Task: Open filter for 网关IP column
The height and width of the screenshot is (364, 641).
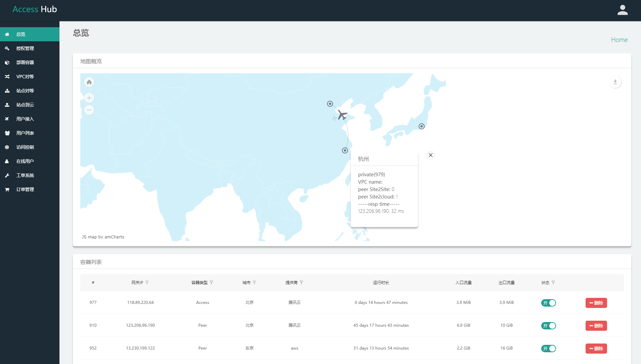Action: pyautogui.click(x=147, y=282)
